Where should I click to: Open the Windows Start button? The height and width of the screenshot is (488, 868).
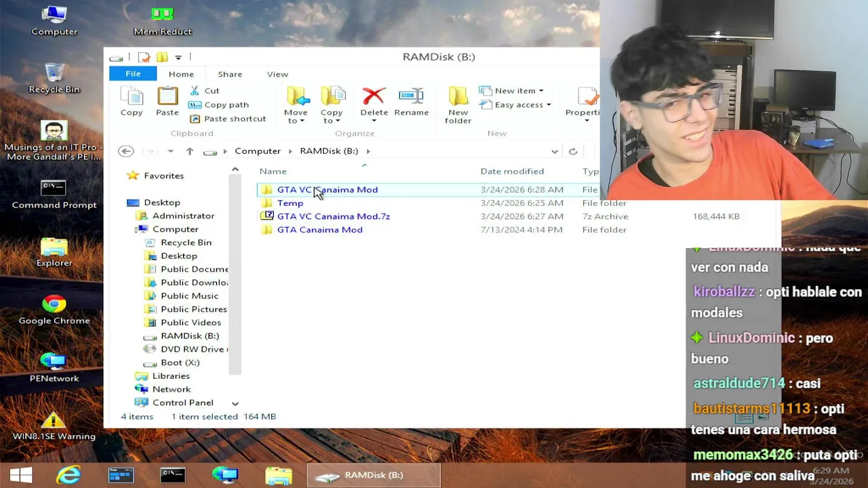coord(21,475)
